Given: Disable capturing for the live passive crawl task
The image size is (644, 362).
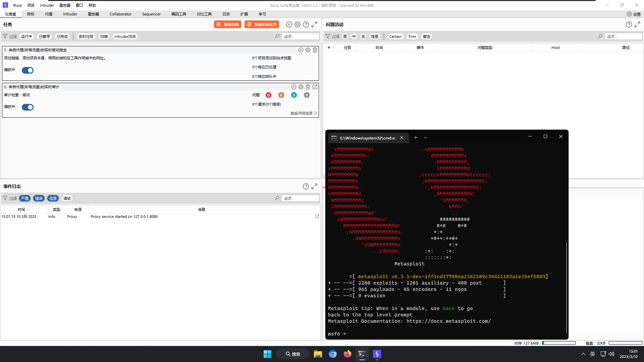Looking at the screenshot, I should (x=28, y=70).
